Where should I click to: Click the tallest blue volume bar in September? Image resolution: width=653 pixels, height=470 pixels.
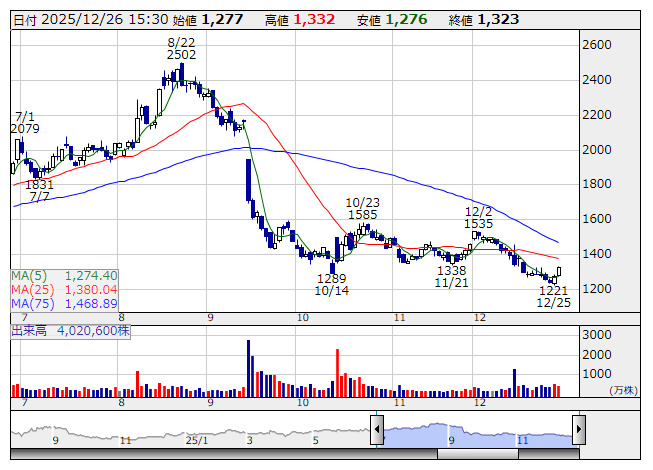point(248,367)
